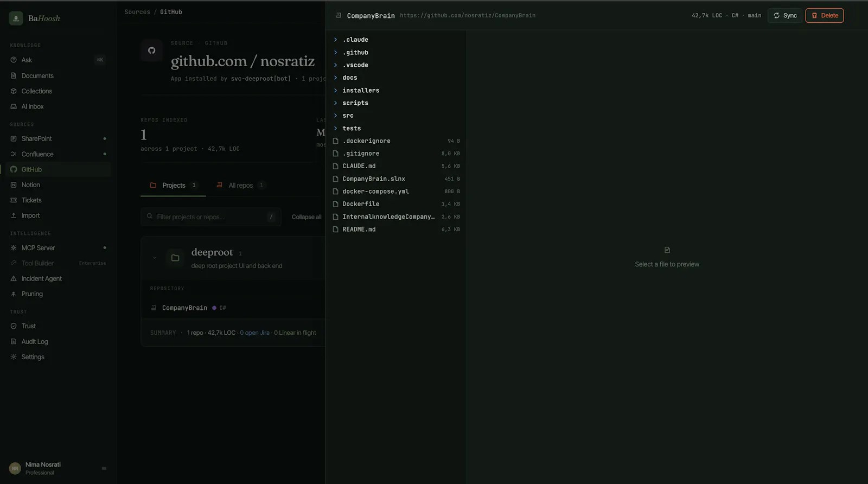The height and width of the screenshot is (484, 868).
Task: Click the Collapse all button
Action: (306, 217)
